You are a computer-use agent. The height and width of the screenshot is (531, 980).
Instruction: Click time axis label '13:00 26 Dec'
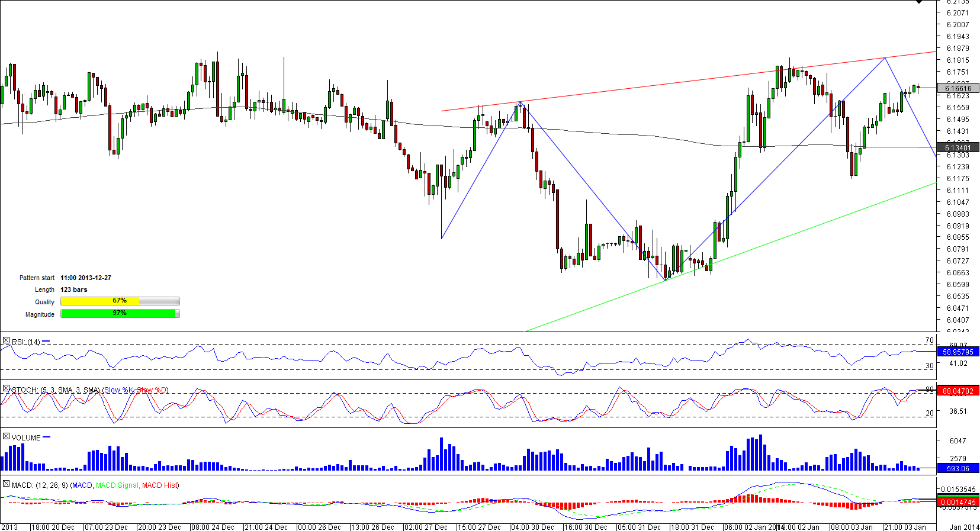(x=372, y=527)
